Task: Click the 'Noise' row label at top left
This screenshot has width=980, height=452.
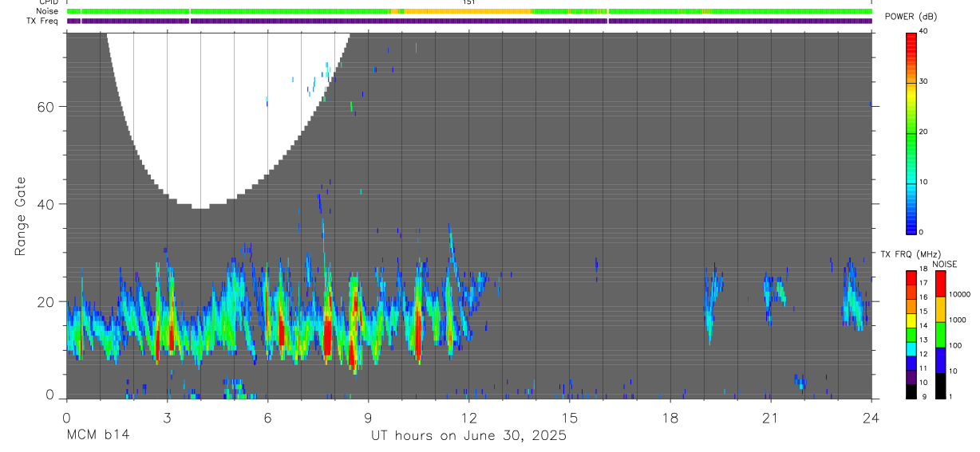Action: pyautogui.click(x=47, y=11)
